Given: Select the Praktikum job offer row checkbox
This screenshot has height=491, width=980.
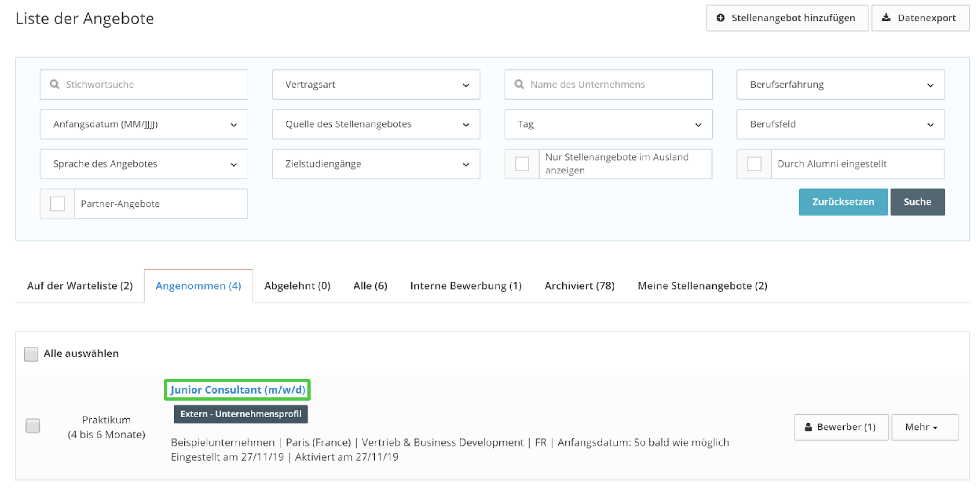Looking at the screenshot, I should click(x=32, y=426).
